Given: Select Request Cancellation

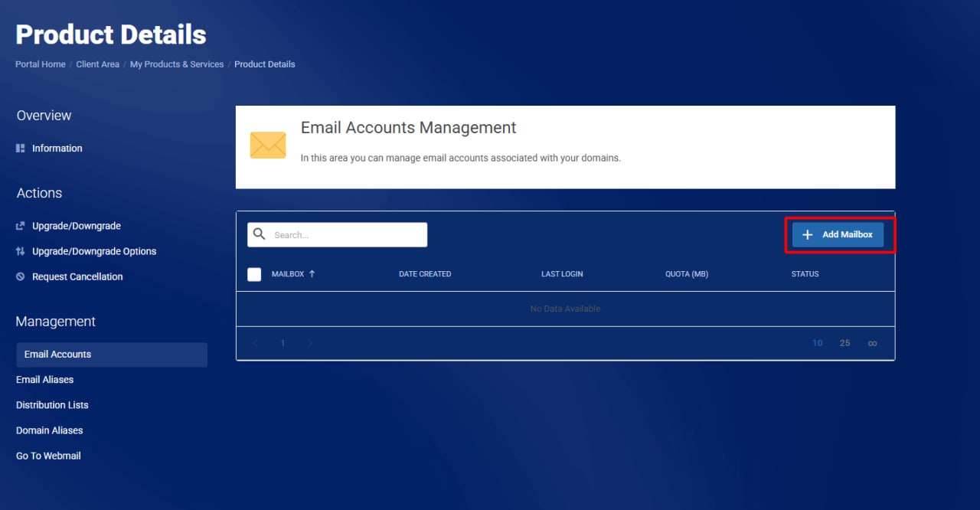Looking at the screenshot, I should point(77,276).
